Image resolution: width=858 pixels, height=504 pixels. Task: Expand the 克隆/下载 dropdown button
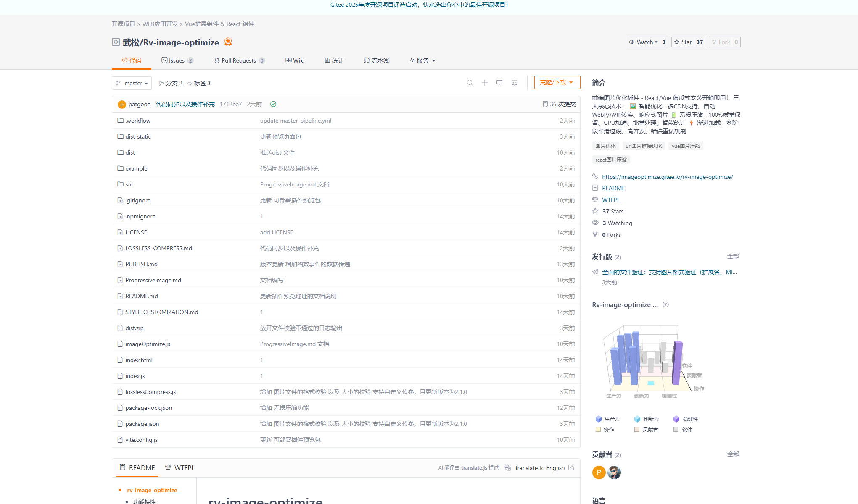(x=557, y=82)
